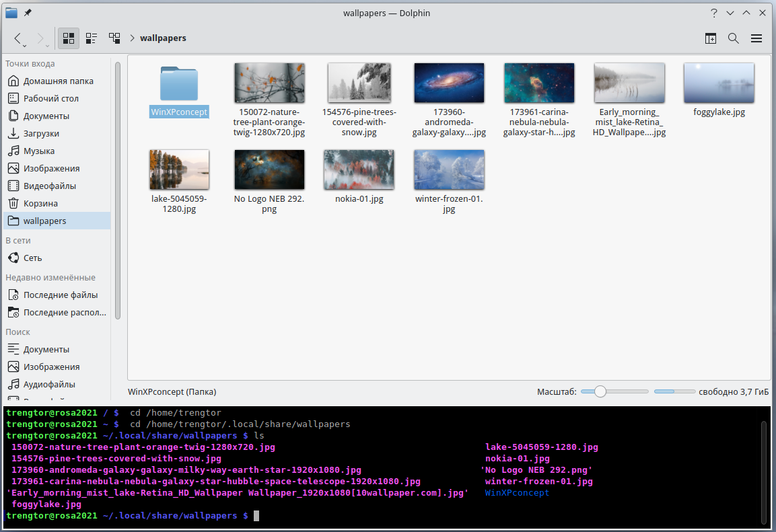The image size is (776, 532).
Task: Expand breadcrumb chevron before wallpapers
Action: tap(132, 38)
